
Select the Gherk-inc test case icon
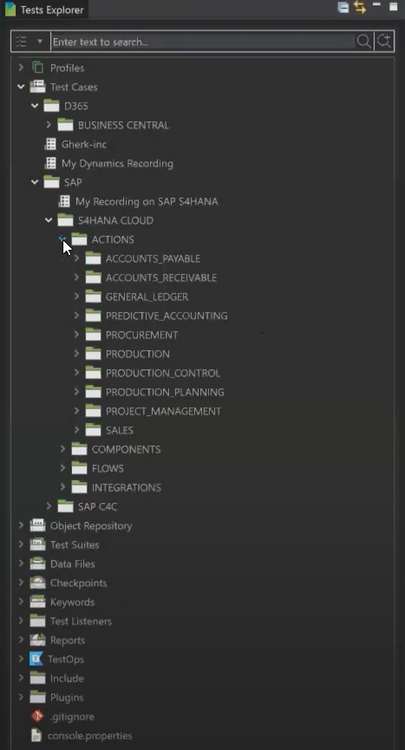50,144
